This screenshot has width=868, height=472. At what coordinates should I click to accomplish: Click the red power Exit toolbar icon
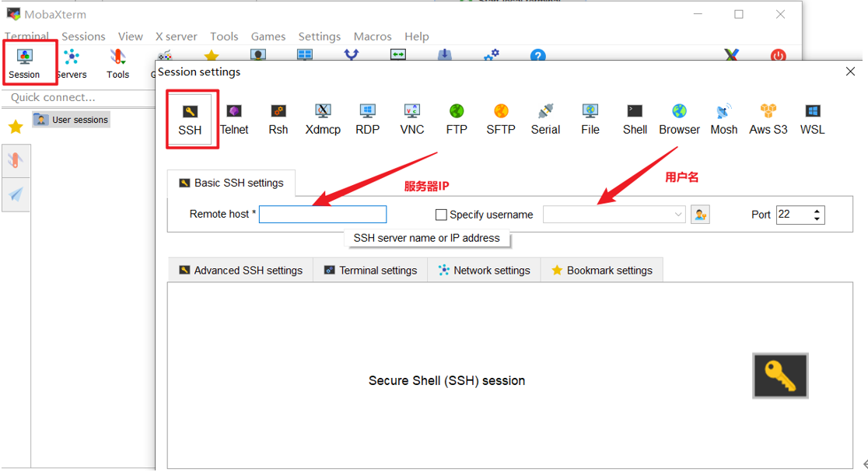coord(779,55)
